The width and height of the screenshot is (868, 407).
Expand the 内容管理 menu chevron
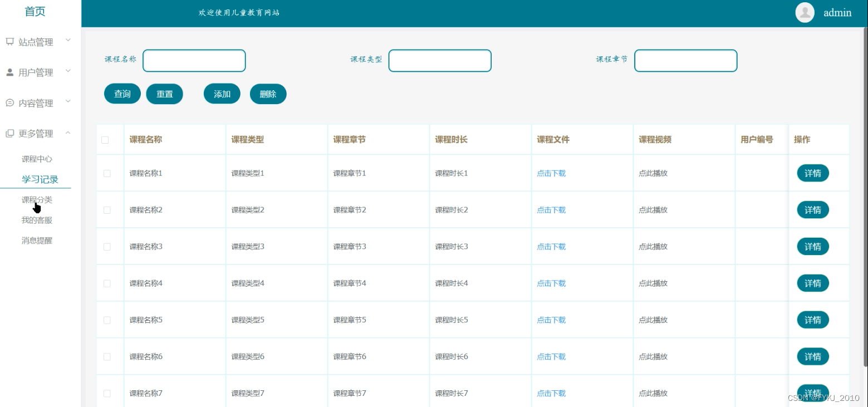pos(68,102)
